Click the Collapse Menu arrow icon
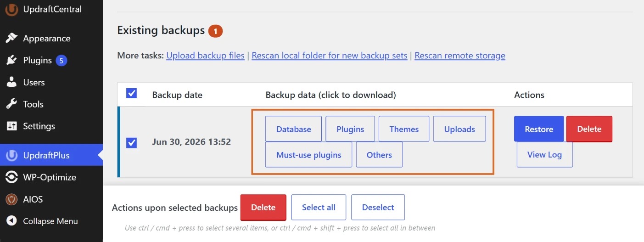The image size is (644, 242). [11, 221]
